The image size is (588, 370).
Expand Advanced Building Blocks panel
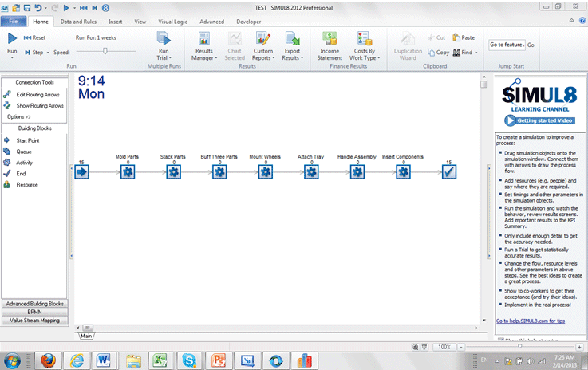[x=35, y=304]
